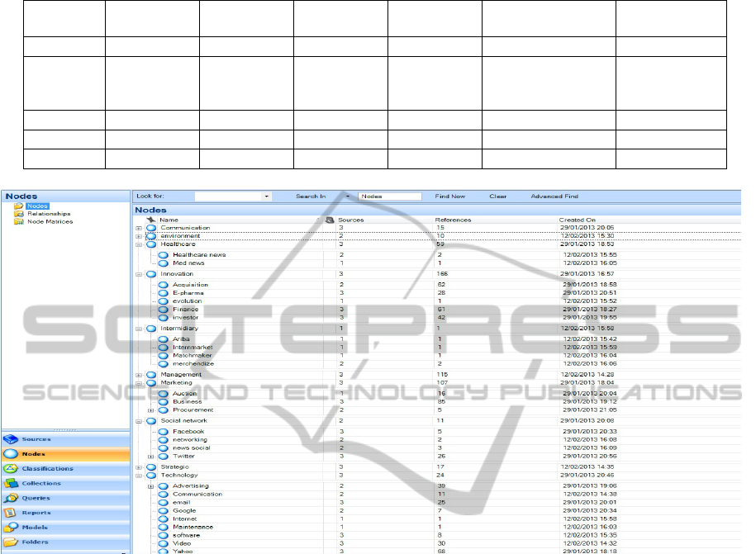Open the Look for dropdown
The width and height of the screenshot is (756, 554).
tap(267, 197)
